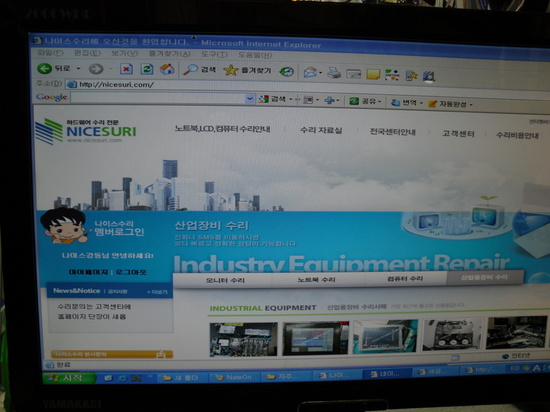Refresh the page with green arrows icon

click(x=147, y=69)
